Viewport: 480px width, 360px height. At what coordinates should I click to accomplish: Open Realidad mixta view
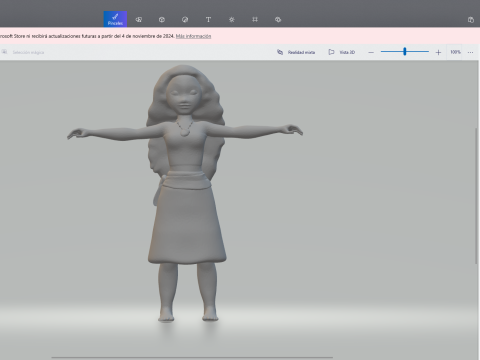(x=296, y=52)
